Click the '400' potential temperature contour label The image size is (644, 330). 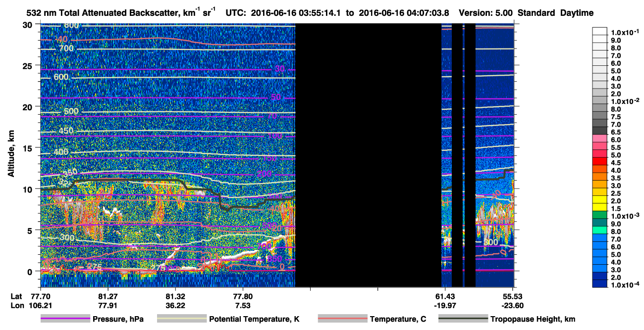[x=61, y=151]
